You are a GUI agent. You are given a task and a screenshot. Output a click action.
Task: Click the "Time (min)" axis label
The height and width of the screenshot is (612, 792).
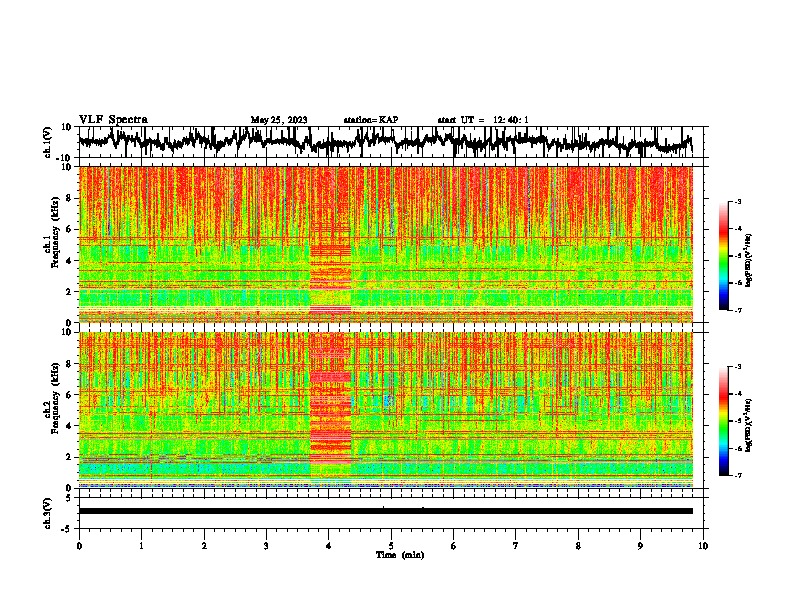point(400,555)
